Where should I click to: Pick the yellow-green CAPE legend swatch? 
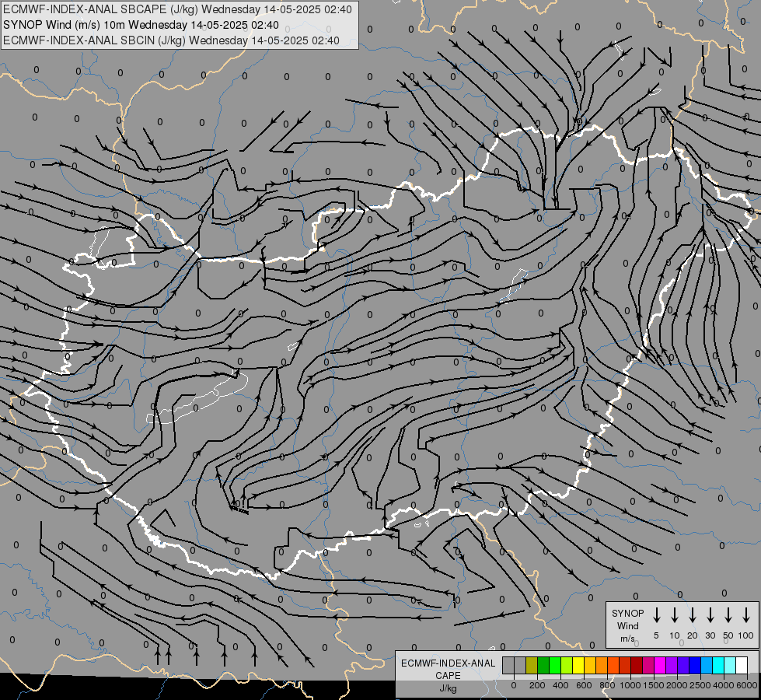coord(567,665)
